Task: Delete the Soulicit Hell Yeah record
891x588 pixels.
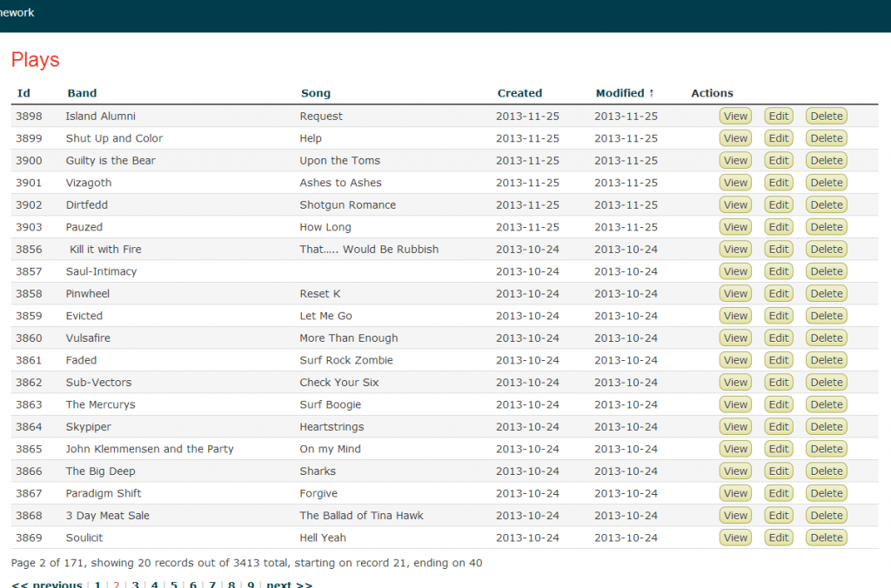Action: [x=826, y=538]
